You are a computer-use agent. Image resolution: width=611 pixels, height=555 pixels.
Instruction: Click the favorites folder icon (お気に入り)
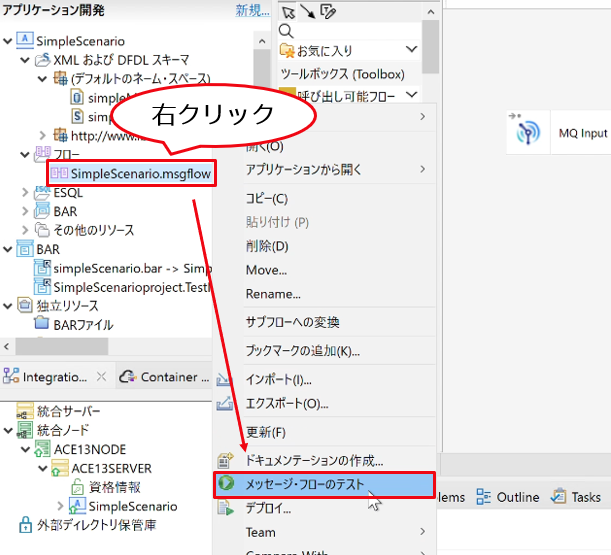point(287,51)
